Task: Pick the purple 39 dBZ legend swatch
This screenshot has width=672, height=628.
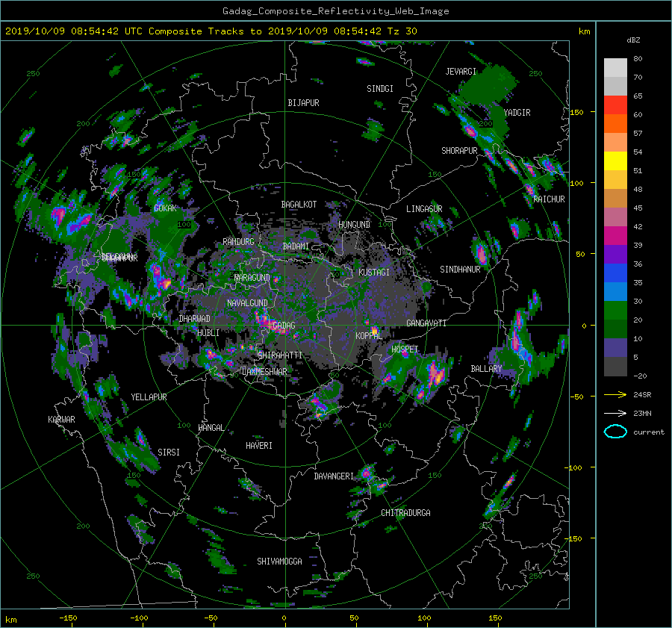Action: [615, 254]
